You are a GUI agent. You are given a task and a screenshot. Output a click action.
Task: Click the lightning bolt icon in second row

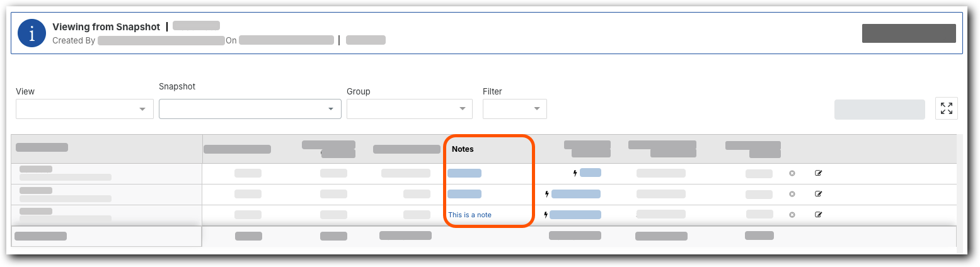(x=546, y=194)
